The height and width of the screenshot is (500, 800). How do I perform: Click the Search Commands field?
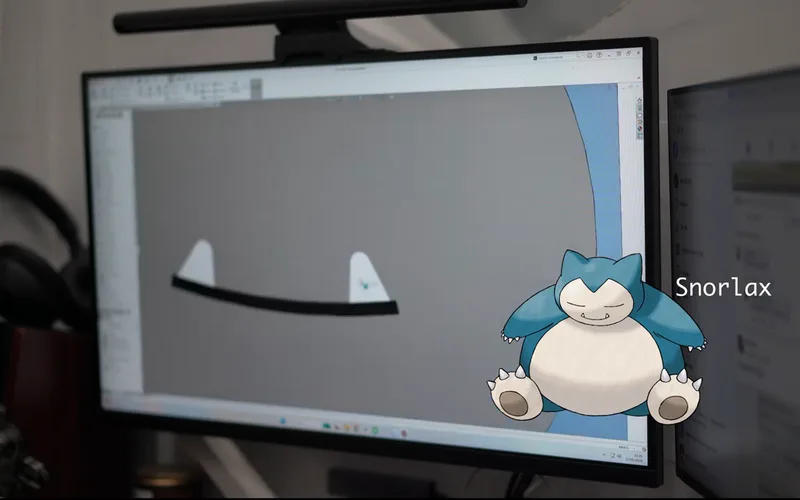click(x=556, y=57)
